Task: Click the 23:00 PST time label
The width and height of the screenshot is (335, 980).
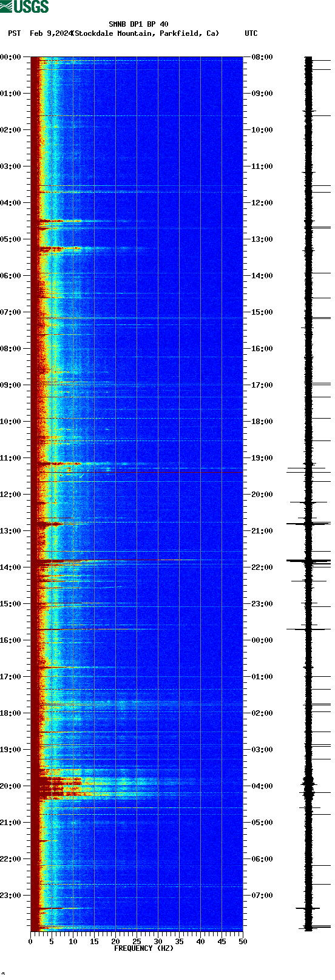Action: (x=11, y=896)
